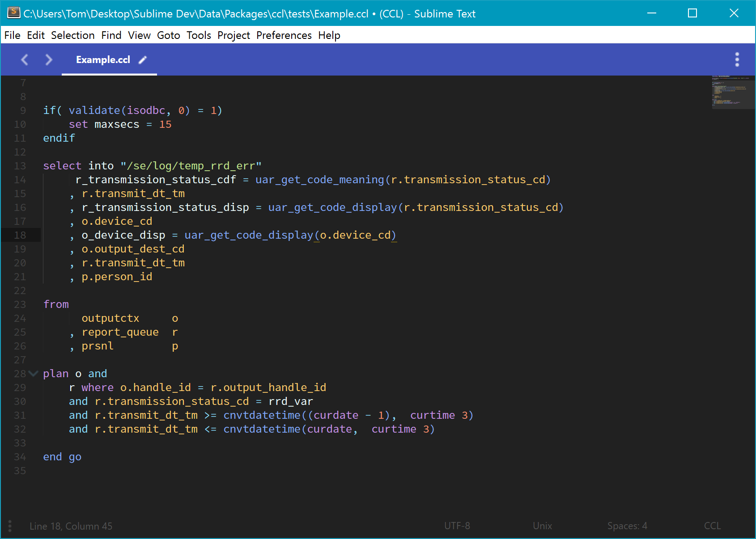
Task: Click 'end' keyword on line 34
Action: pos(52,457)
